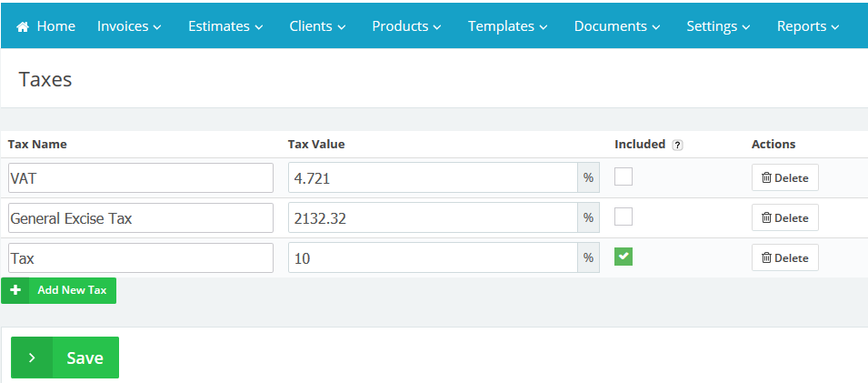The image size is (868, 383).
Task: Save the tax settings
Action: (x=84, y=358)
